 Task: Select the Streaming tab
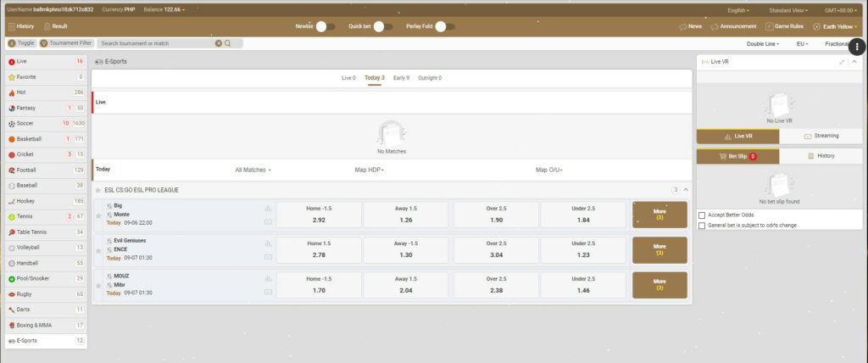click(x=821, y=136)
